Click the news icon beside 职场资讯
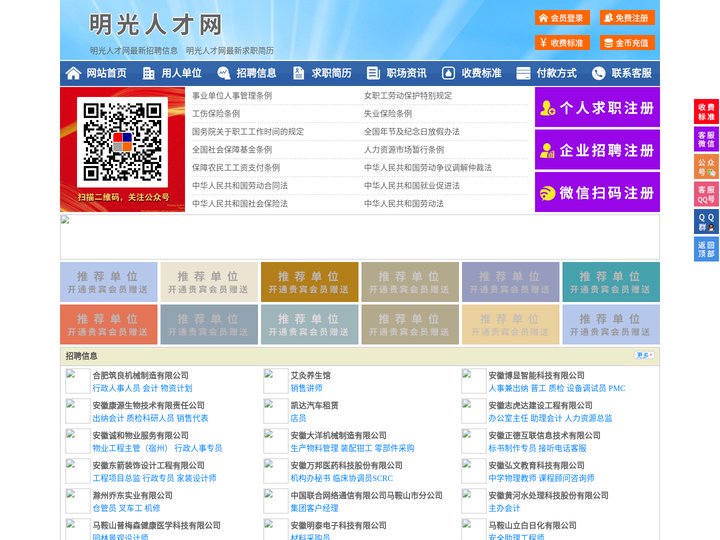Viewport: 720px width, 540px height. coord(373,73)
